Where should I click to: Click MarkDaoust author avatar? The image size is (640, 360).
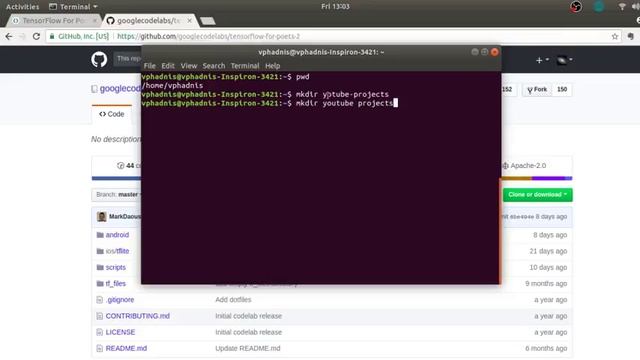point(102,217)
